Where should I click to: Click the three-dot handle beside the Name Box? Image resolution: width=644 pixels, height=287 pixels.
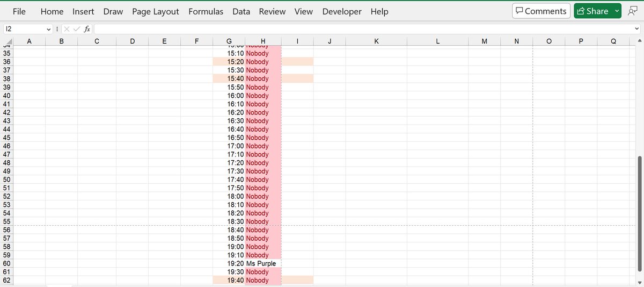click(57, 28)
